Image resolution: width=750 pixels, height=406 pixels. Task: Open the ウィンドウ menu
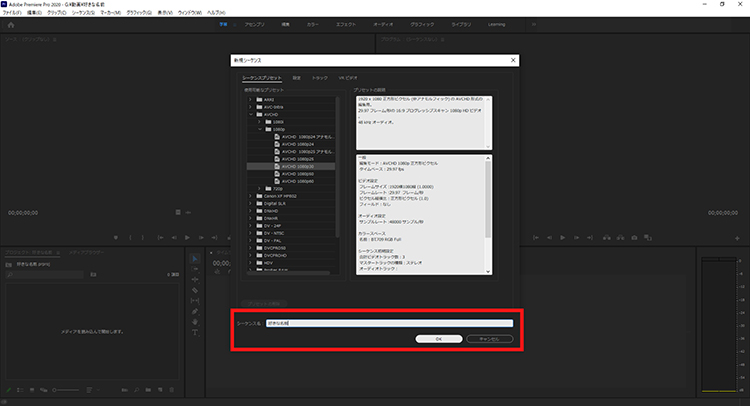coord(189,13)
